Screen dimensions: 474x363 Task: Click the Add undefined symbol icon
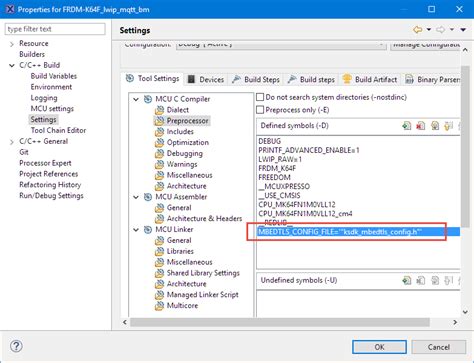click(x=407, y=281)
